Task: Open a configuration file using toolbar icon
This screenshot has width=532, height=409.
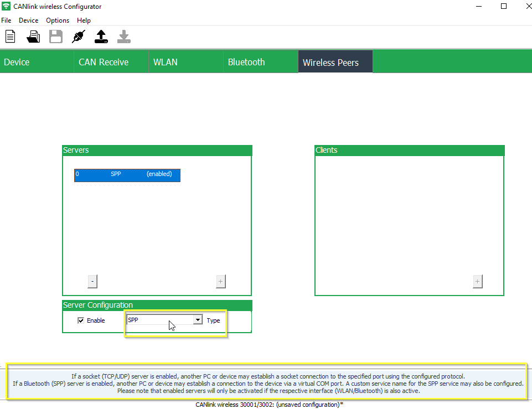Action: click(33, 37)
